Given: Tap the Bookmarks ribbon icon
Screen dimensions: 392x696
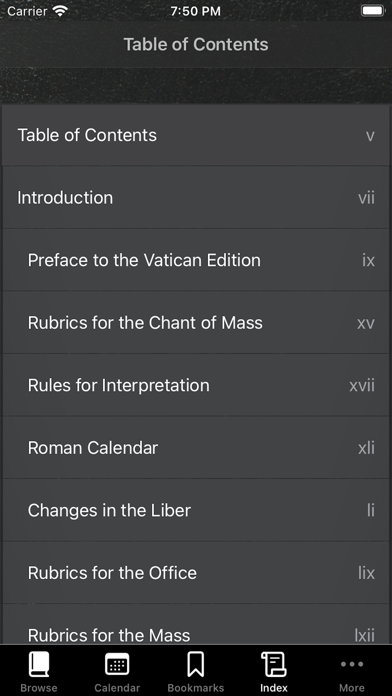Looking at the screenshot, I should 195,665.
